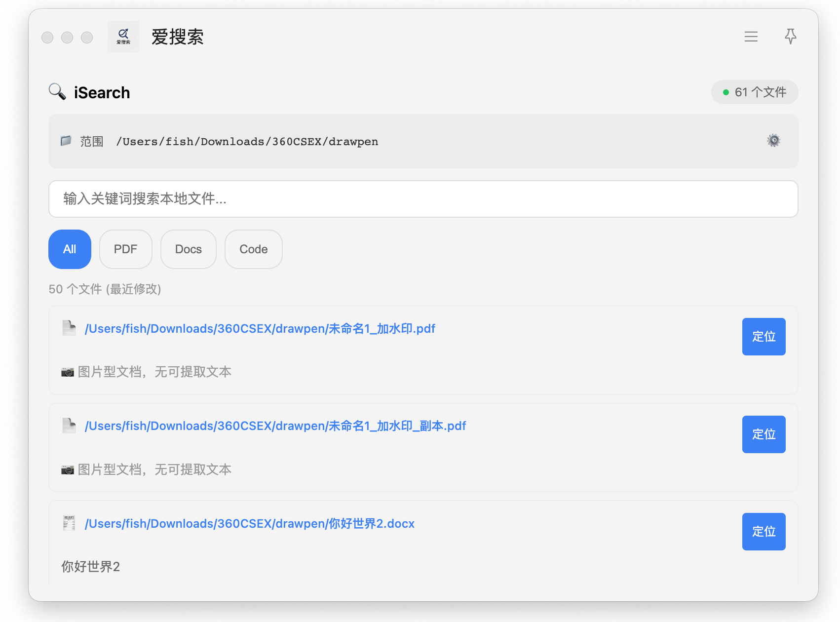840x622 pixels.
Task: Click the 61 个文件 status badge
Action: pos(754,92)
